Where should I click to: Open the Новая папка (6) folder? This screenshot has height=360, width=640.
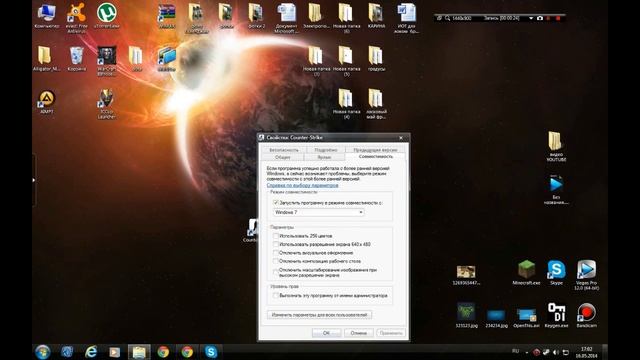[346, 17]
